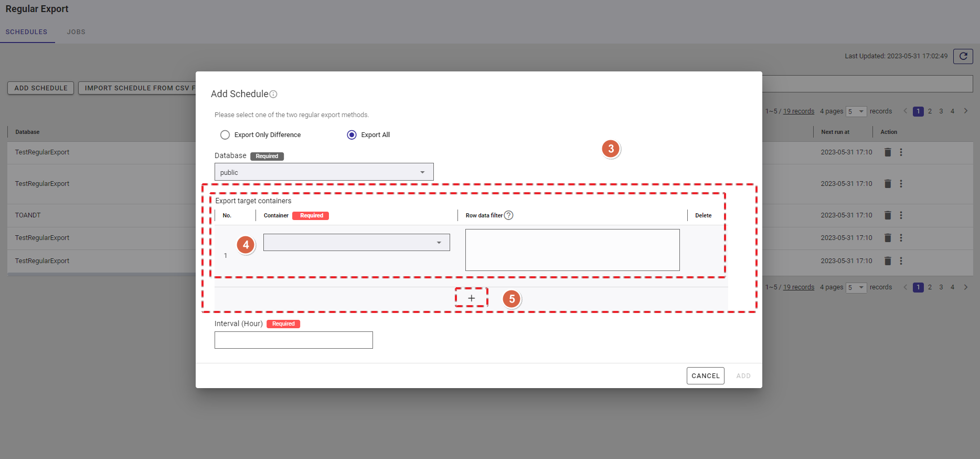Open the Container dropdown in row 1

(x=356, y=243)
